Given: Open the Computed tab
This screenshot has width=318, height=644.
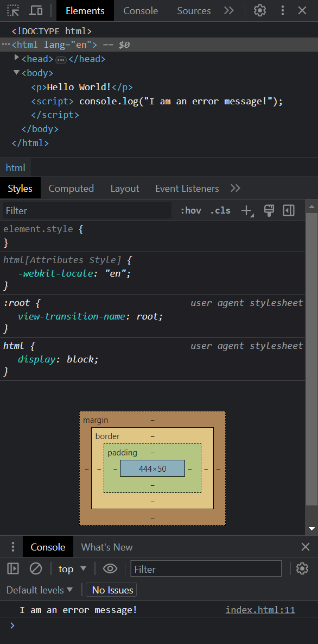Looking at the screenshot, I should (x=71, y=189).
